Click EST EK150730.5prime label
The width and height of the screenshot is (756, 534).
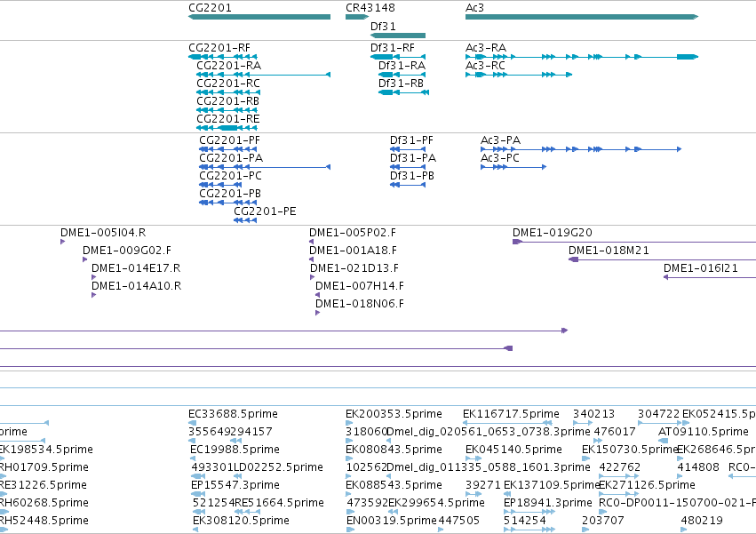pos(629,450)
